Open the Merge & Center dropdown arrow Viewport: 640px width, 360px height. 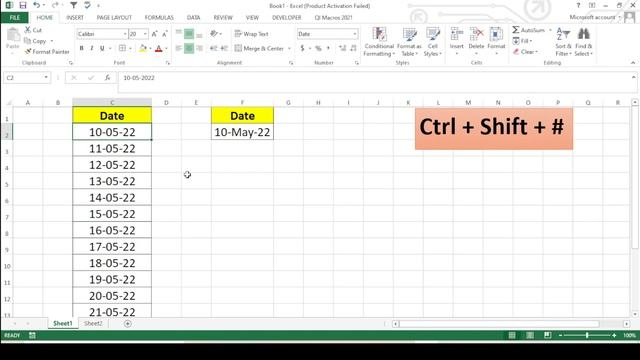click(x=289, y=49)
